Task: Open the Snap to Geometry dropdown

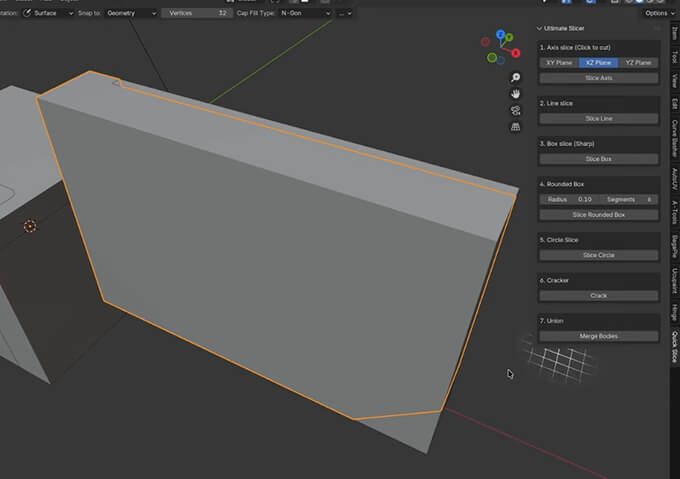Action: pos(131,13)
